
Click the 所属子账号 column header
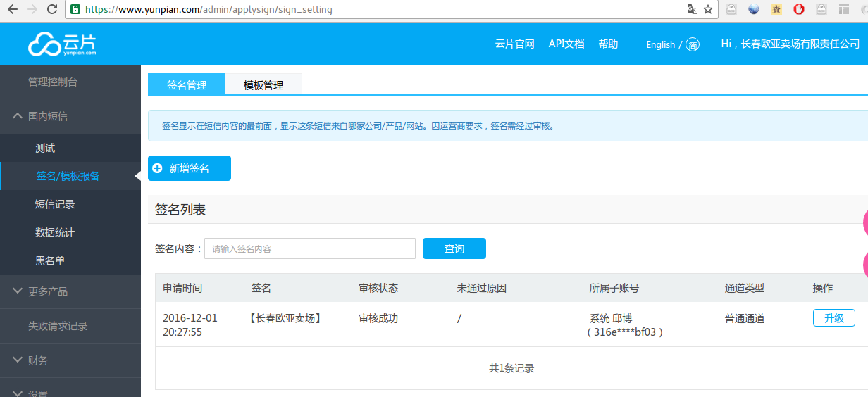point(614,288)
